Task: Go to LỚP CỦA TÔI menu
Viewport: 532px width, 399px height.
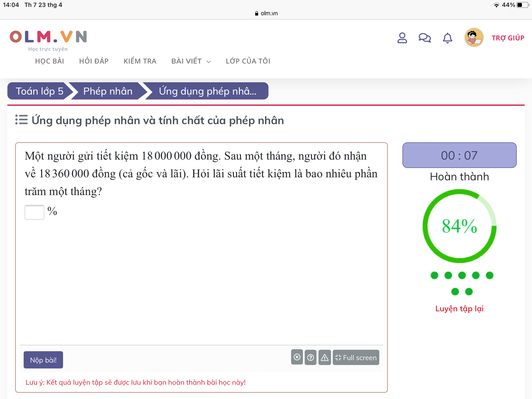Action: [248, 61]
